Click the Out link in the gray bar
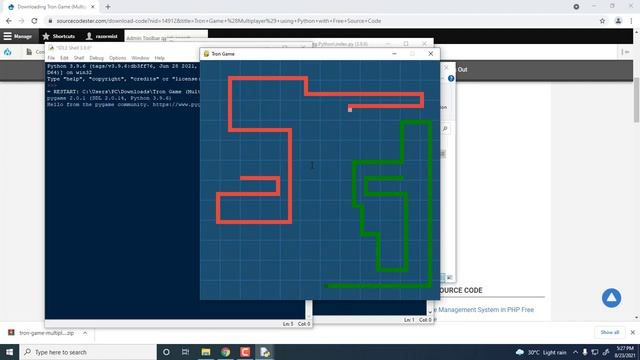640x360 pixels. [x=462, y=70]
